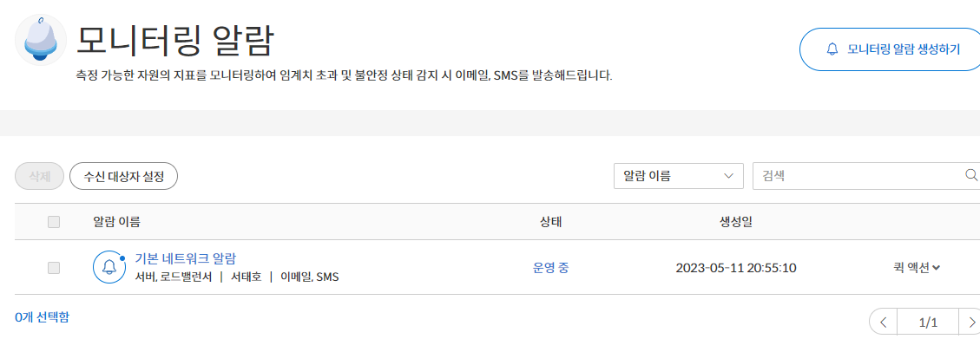Viewport: 980px width, 352px height.
Task: Open the 알람 이름 filter dropdown
Action: click(x=679, y=176)
